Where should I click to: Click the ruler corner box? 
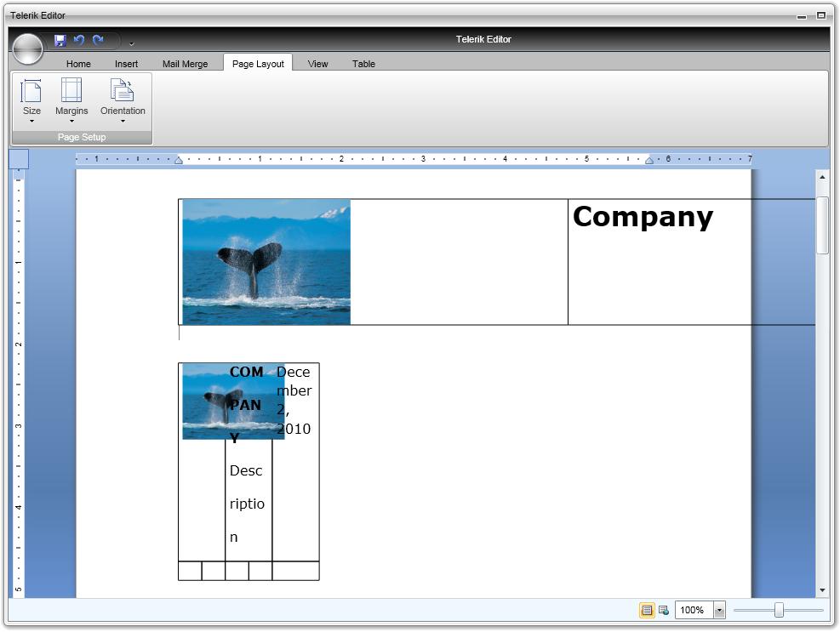click(x=19, y=159)
